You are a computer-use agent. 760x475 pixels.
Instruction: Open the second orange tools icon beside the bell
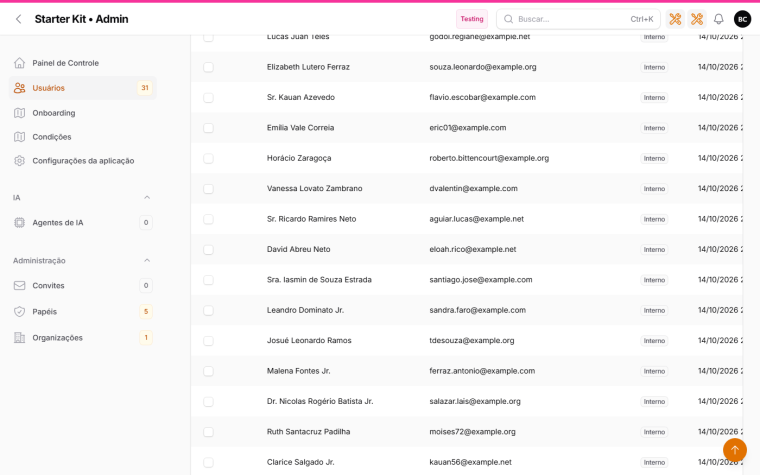tap(697, 19)
